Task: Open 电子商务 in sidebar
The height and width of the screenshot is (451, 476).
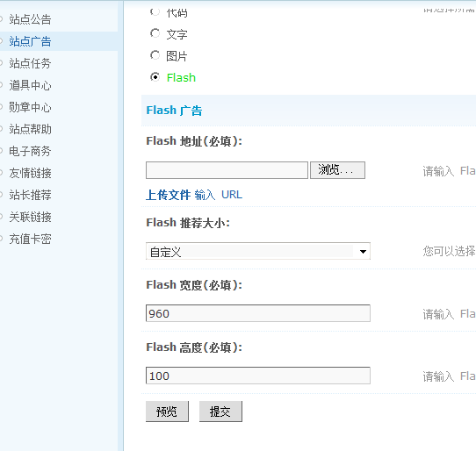Action: [x=30, y=151]
